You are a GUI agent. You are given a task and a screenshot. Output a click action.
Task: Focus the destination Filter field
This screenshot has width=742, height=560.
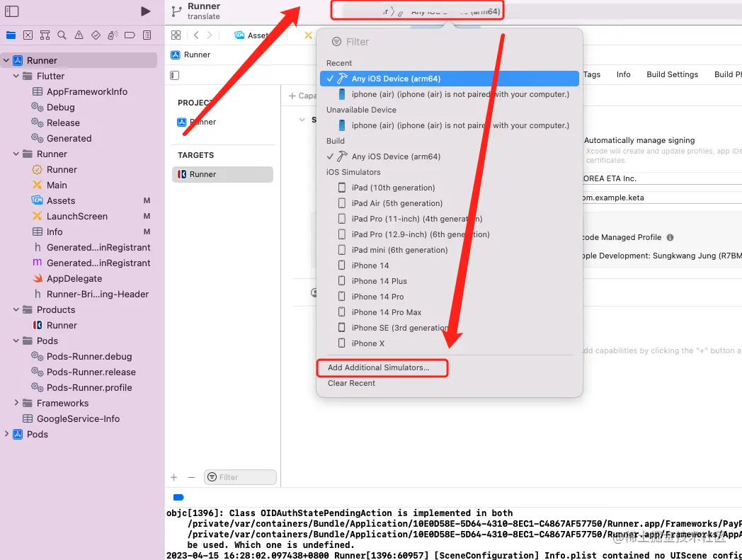point(449,42)
